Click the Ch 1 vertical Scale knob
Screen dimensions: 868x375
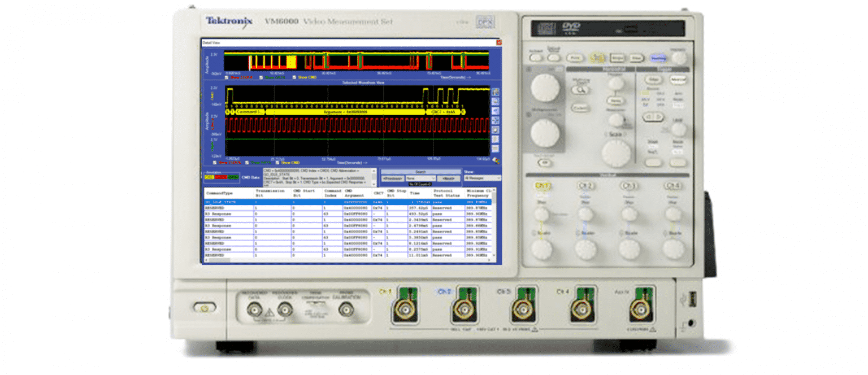pos(542,248)
